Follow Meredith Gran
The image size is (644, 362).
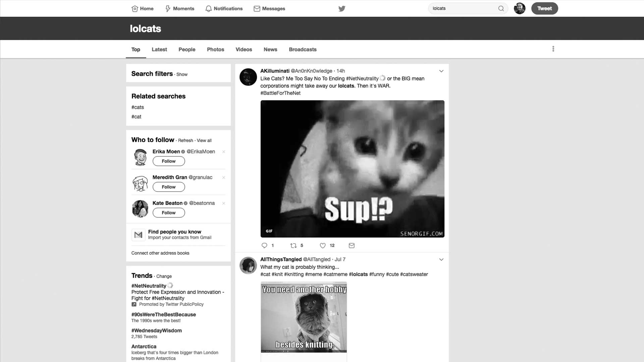(x=169, y=187)
